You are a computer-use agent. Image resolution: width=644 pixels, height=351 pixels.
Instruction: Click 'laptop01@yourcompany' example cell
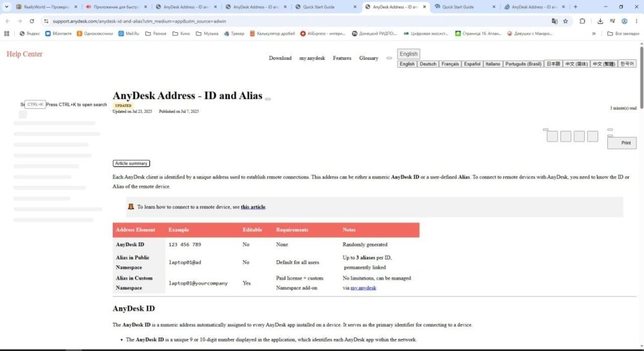click(x=198, y=283)
